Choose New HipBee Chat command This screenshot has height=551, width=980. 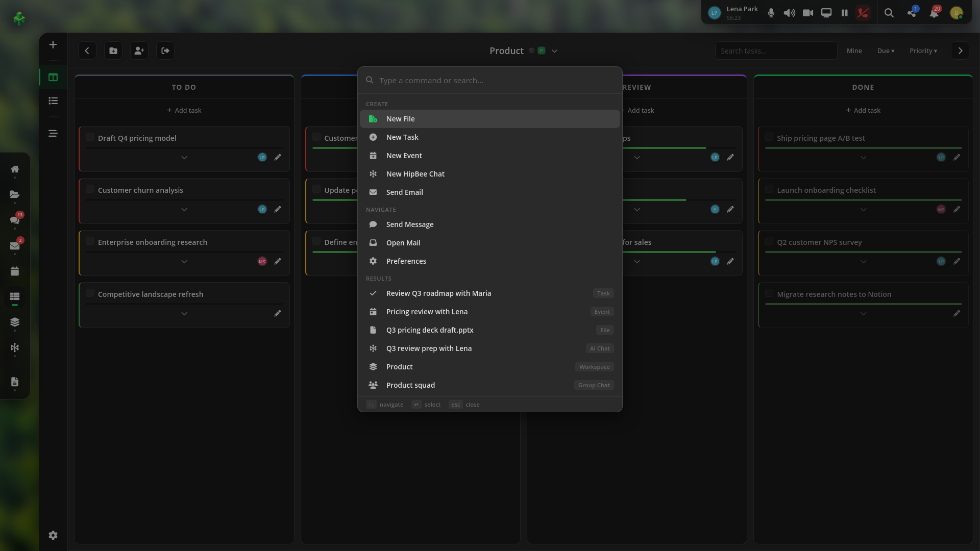[490, 174]
